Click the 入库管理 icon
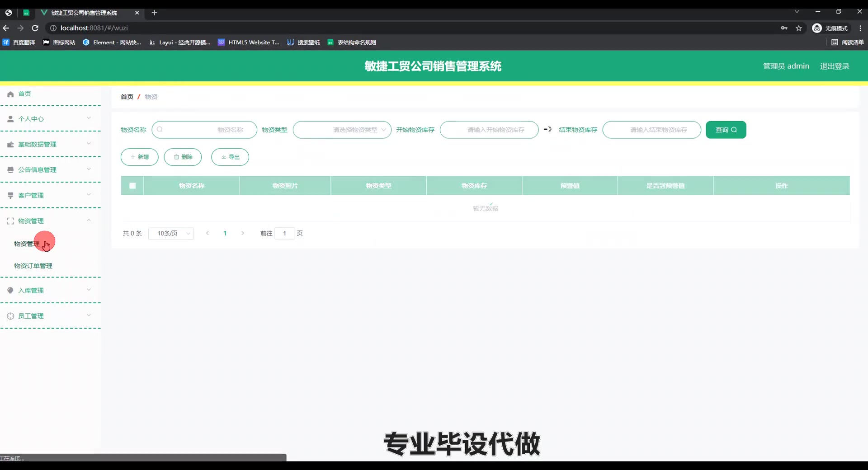Image resolution: width=868 pixels, height=470 pixels. click(10, 291)
